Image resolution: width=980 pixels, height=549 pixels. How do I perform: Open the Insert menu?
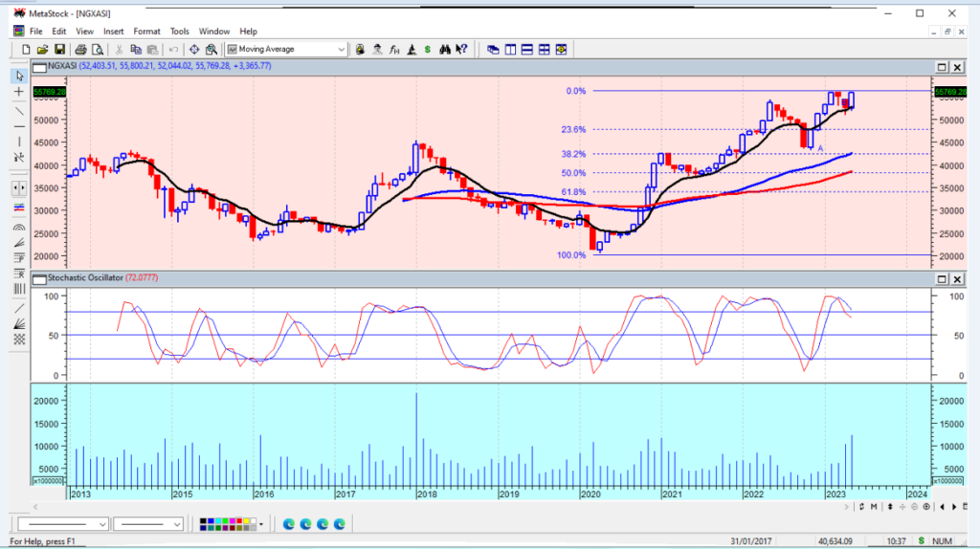114,32
